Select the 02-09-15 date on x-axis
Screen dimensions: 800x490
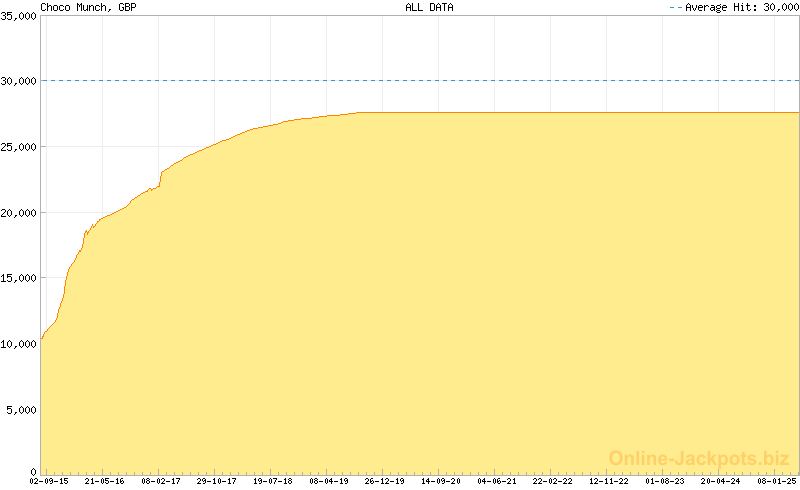click(x=48, y=481)
